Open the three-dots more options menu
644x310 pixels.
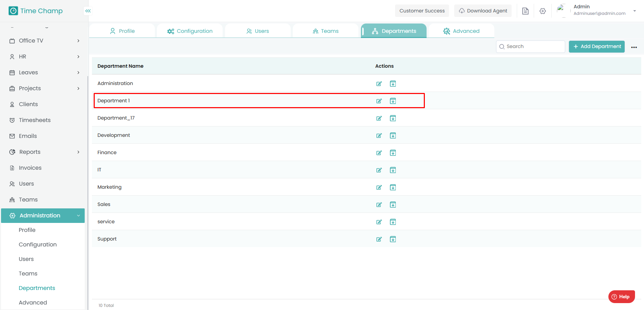coord(634,47)
